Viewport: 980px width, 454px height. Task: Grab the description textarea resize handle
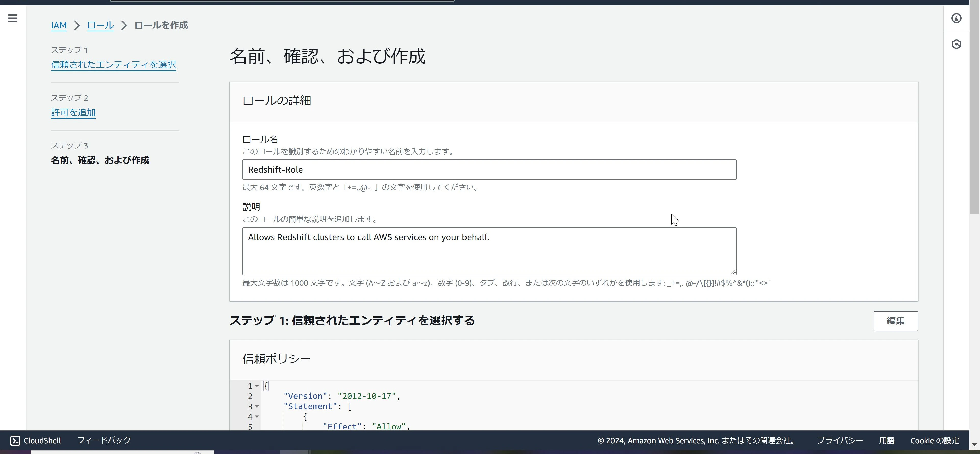pyautogui.click(x=733, y=272)
